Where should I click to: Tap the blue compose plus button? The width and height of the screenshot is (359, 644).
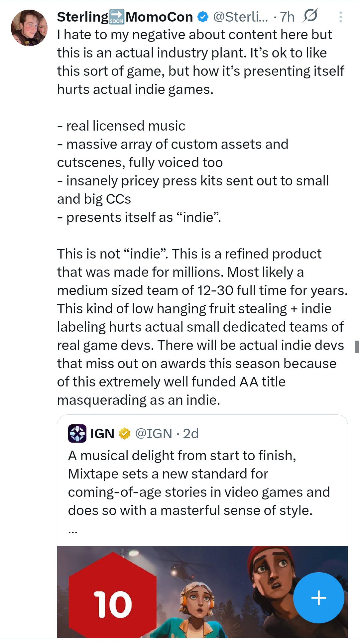[318, 598]
